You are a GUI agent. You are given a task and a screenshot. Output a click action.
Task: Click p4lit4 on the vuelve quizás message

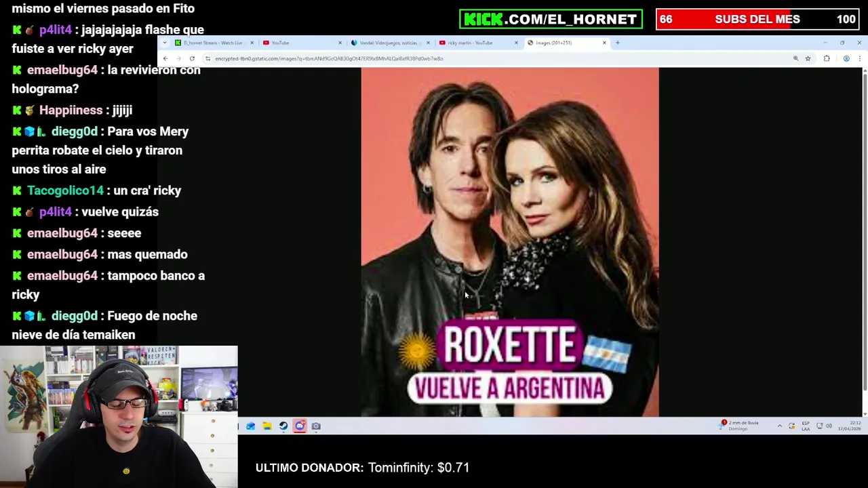click(56, 212)
